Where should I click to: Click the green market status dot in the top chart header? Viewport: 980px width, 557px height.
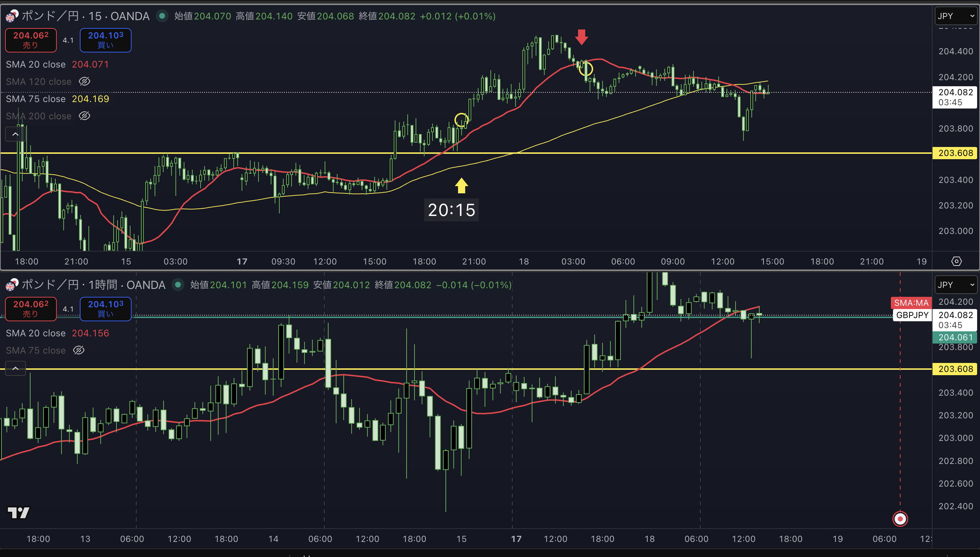(162, 16)
